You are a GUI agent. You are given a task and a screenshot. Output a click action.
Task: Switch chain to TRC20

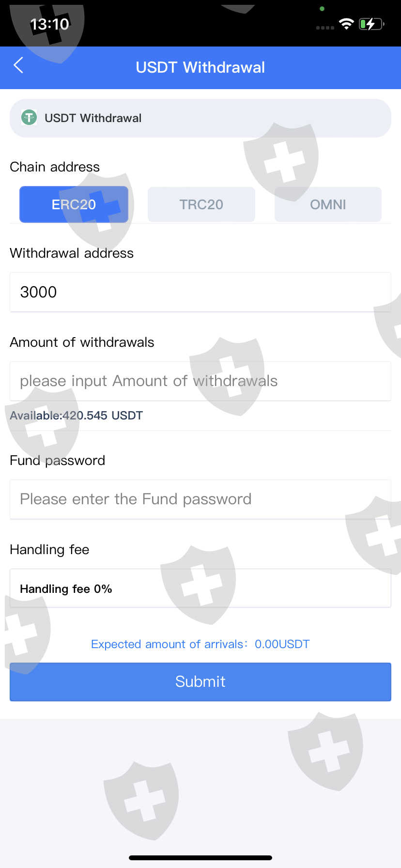pyautogui.click(x=201, y=204)
